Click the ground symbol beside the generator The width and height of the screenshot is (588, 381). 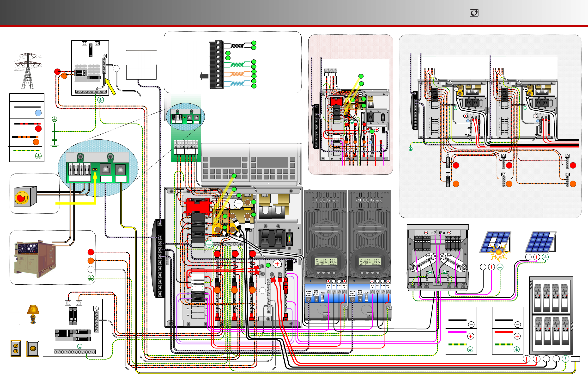[91, 278]
